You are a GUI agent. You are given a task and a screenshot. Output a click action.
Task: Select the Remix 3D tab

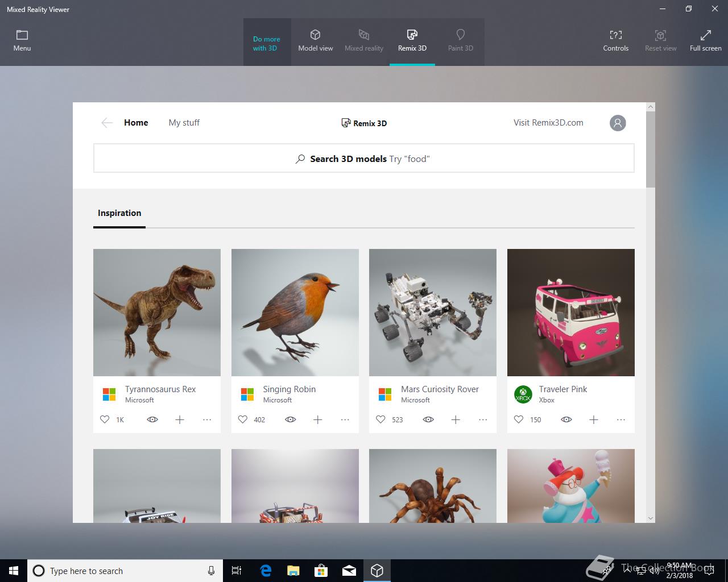pyautogui.click(x=412, y=41)
